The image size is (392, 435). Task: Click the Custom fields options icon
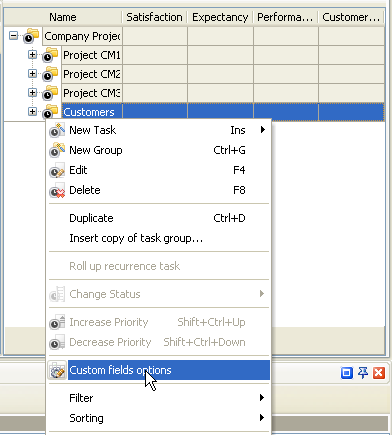coord(57,370)
